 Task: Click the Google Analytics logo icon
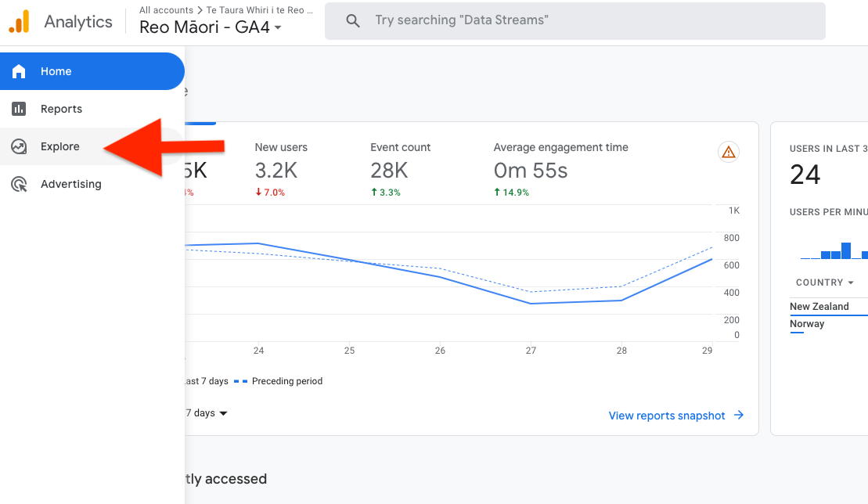click(x=19, y=22)
